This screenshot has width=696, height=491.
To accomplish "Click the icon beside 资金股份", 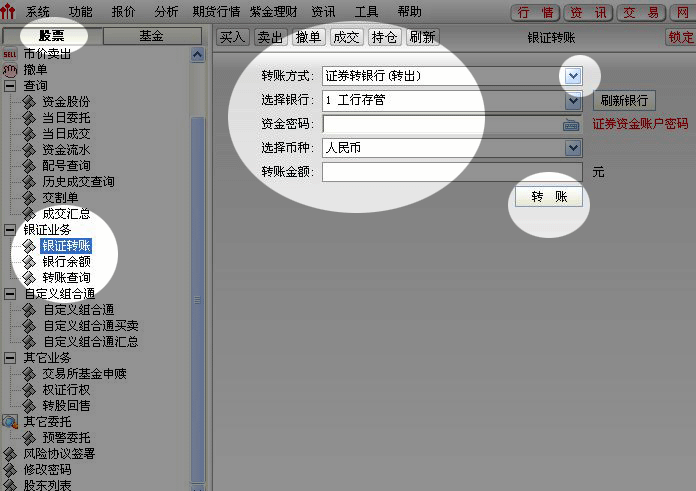I will pos(29,102).
